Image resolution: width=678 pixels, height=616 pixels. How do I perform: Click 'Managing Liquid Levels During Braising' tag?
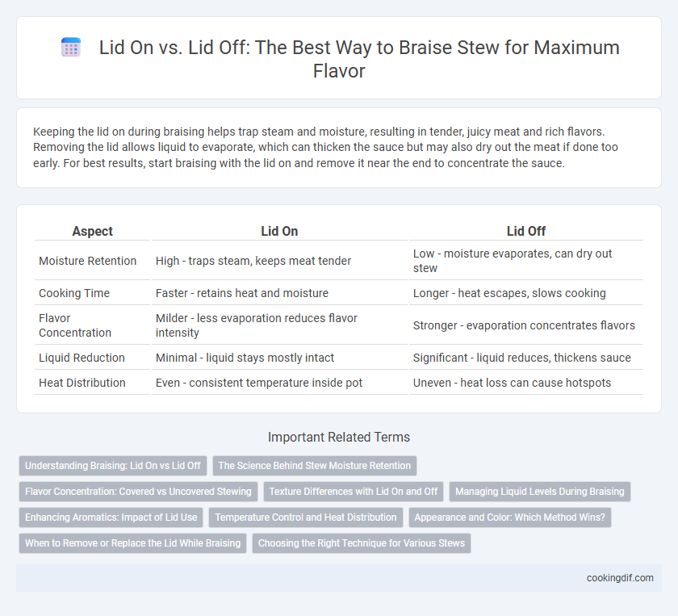click(x=540, y=492)
